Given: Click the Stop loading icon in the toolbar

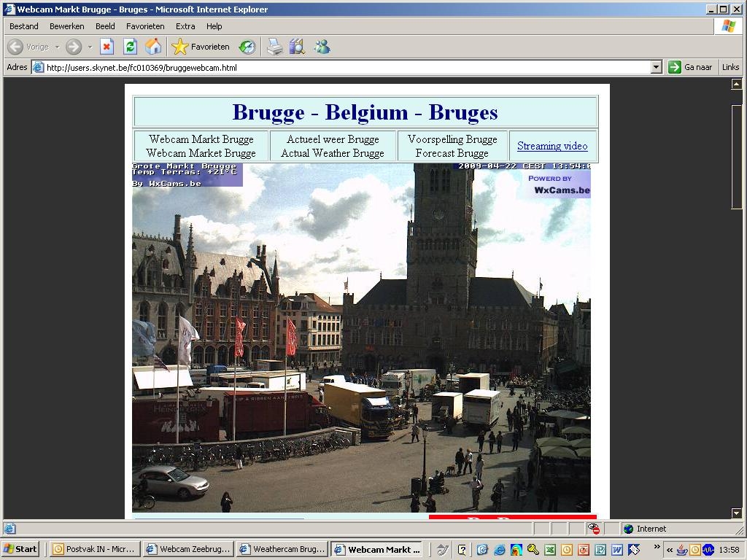Looking at the screenshot, I should click(x=107, y=47).
